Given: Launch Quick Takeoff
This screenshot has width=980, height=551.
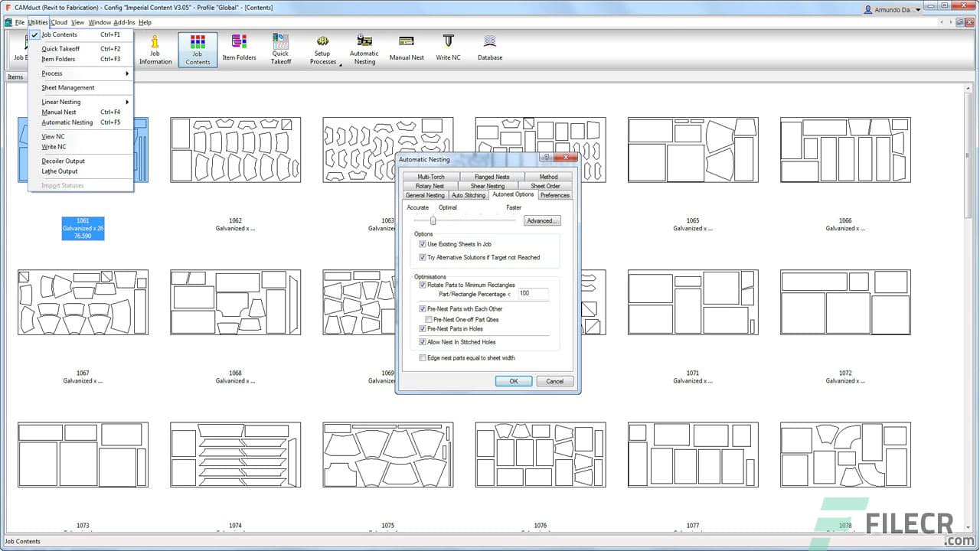Looking at the screenshot, I should 280,47.
